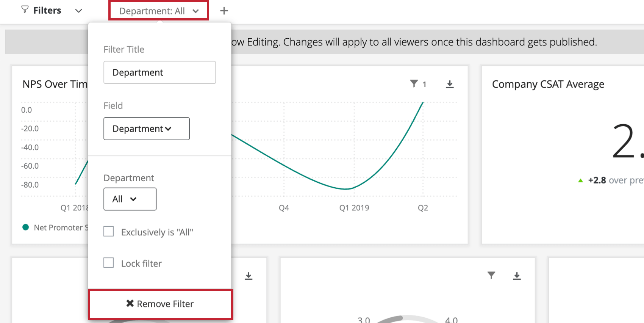Enable the Exclusively is "All" checkbox

click(x=109, y=231)
